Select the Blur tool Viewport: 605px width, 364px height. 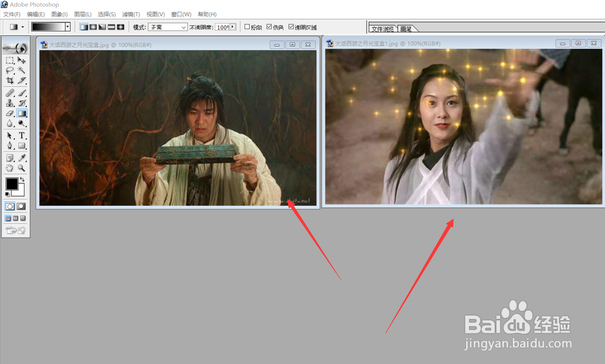[x=10, y=124]
